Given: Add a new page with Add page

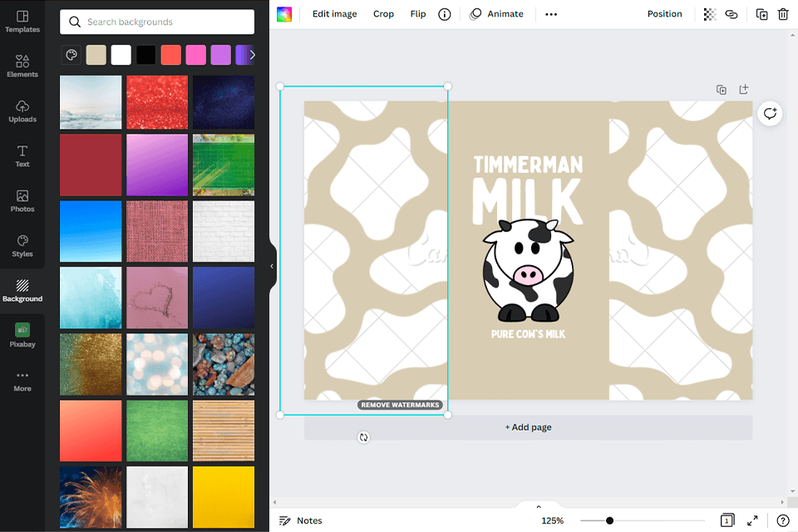Looking at the screenshot, I should (529, 426).
